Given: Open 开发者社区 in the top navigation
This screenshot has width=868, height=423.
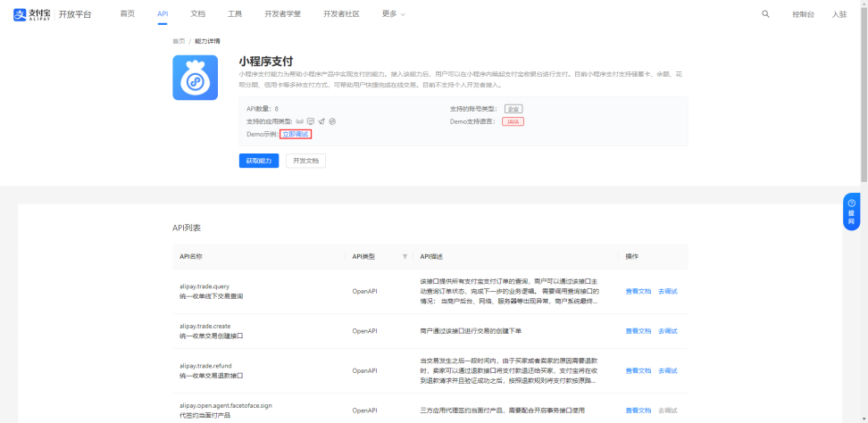Looking at the screenshot, I should click(x=341, y=14).
